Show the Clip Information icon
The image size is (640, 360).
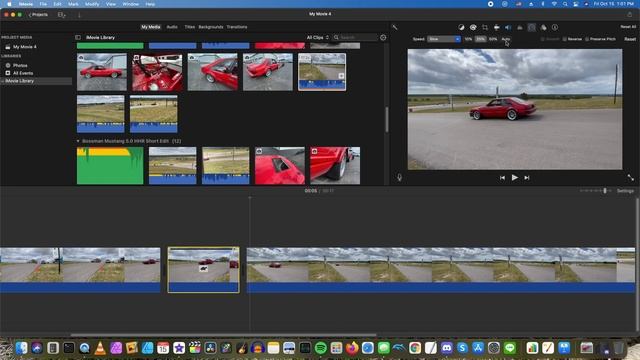click(x=555, y=27)
